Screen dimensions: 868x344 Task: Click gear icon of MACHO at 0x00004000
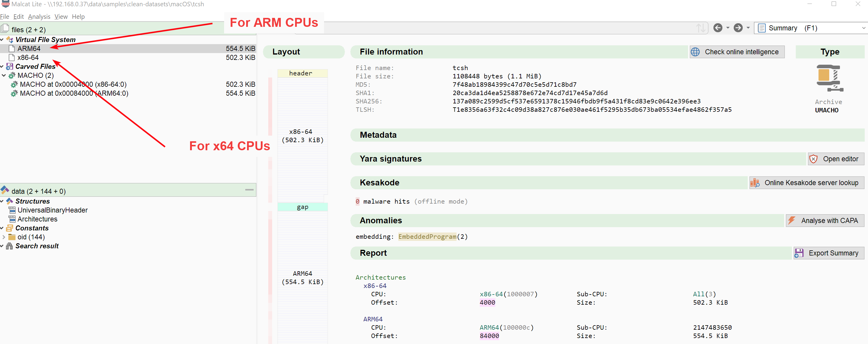14,84
